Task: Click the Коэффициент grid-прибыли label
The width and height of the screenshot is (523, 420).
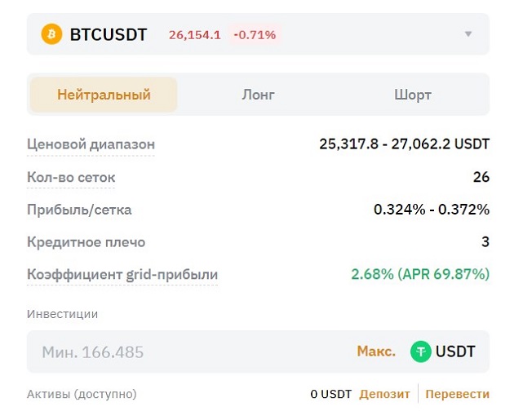Action: point(122,275)
